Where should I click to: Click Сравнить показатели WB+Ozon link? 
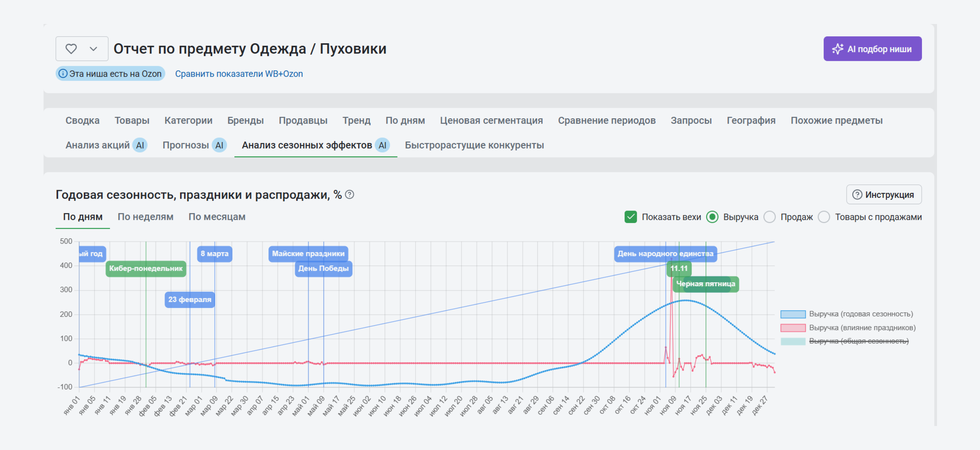[x=239, y=74]
